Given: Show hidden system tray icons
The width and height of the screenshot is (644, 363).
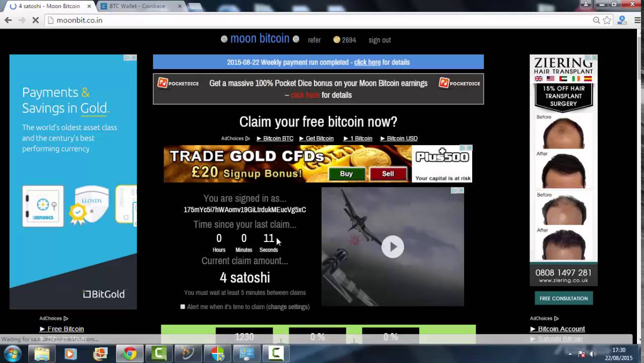Looking at the screenshot, I should click(570, 354).
